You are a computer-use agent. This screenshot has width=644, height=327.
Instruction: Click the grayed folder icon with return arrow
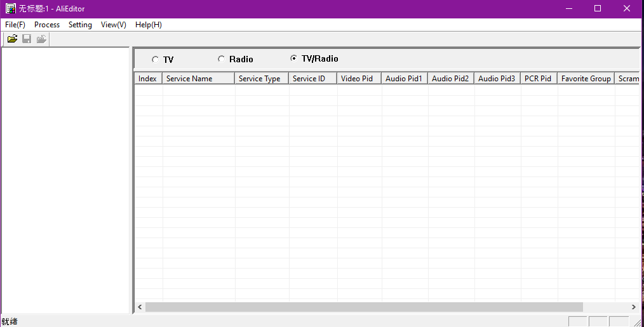tap(41, 39)
